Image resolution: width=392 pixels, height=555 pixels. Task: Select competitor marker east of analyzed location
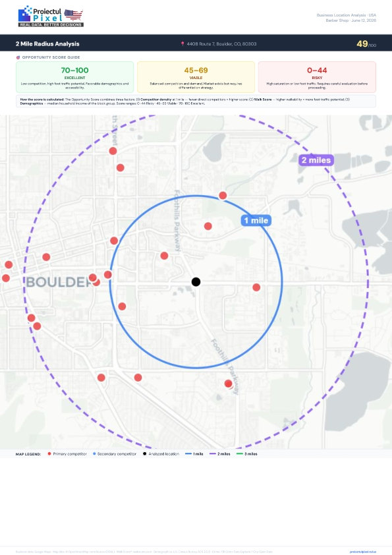(x=256, y=287)
